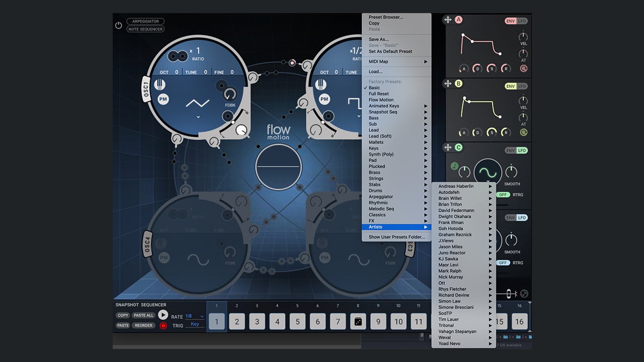Click the FDBK knob in OSC1
Image resolution: width=644 pixels, height=362 pixels.
[x=230, y=95]
